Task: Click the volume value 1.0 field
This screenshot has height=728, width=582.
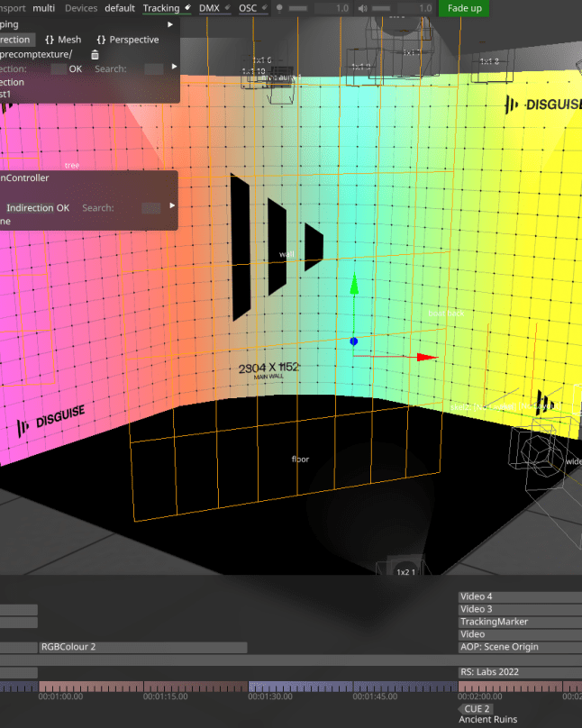Action: tap(416, 8)
